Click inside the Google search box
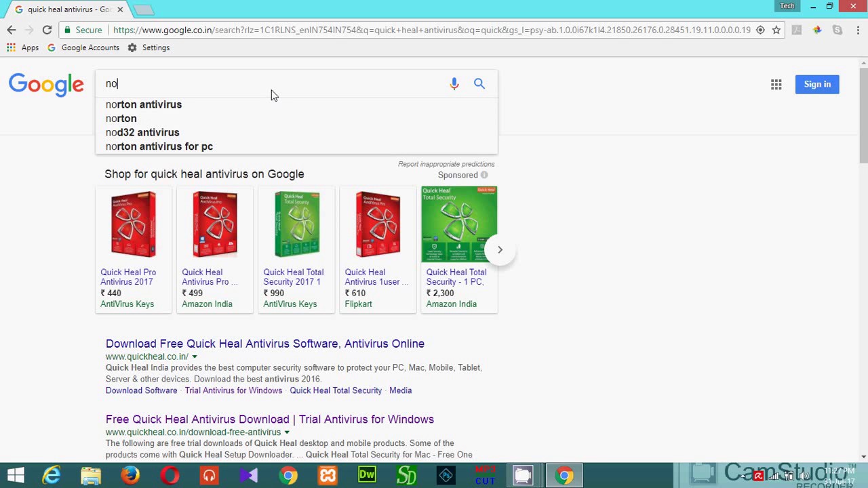The width and height of the screenshot is (868, 488). (x=271, y=83)
